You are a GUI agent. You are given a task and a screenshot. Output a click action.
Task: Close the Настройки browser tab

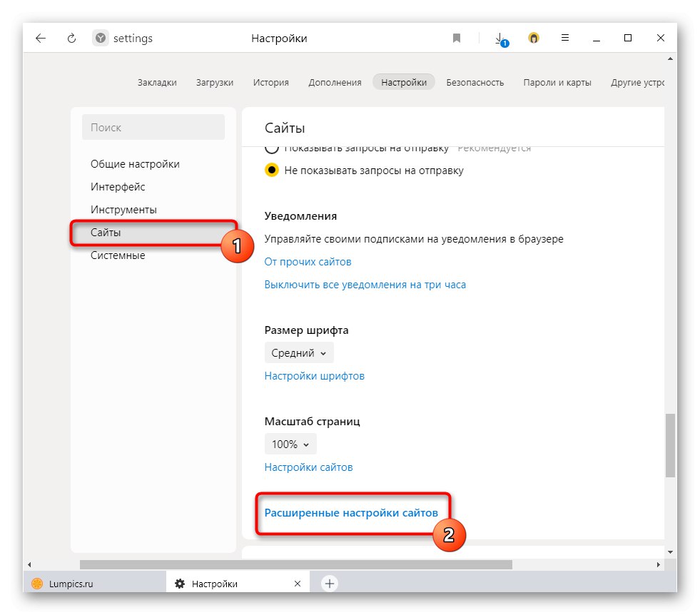[298, 584]
